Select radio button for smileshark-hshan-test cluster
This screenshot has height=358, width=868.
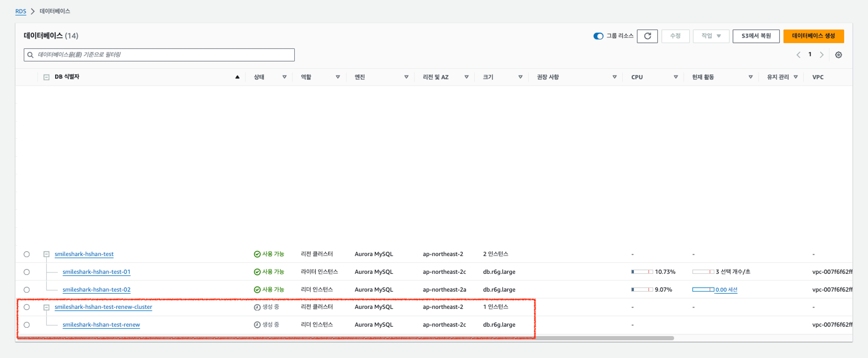pos(27,254)
